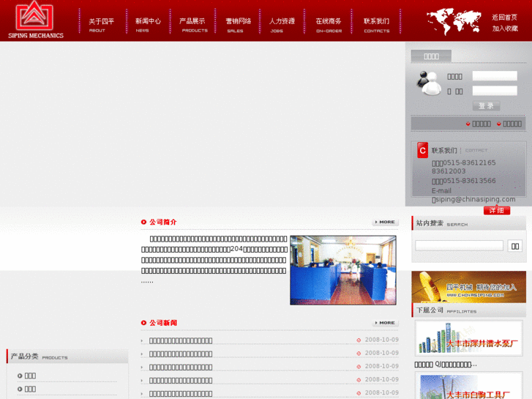Click the red circle icon beside 公司简介
Image resolution: width=532 pixels, height=399 pixels.
click(143, 222)
